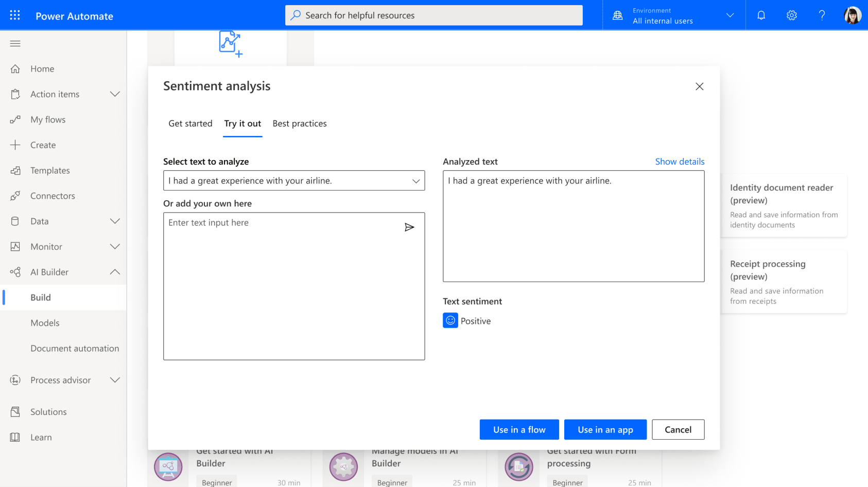The width and height of the screenshot is (868, 487).
Task: Open the user profile avatar
Action: point(852,15)
